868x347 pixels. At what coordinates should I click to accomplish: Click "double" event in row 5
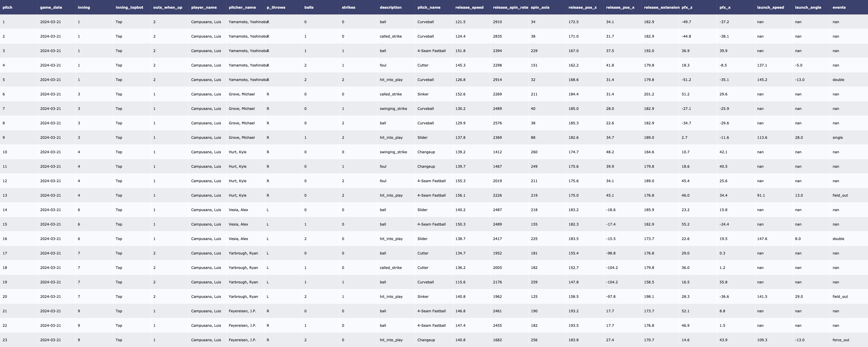[838, 80]
